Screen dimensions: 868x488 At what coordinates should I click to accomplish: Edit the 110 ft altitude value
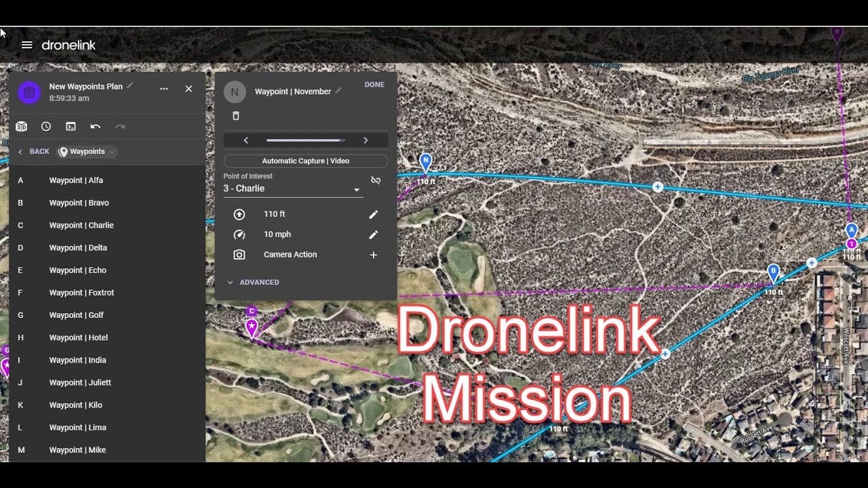tap(373, 214)
